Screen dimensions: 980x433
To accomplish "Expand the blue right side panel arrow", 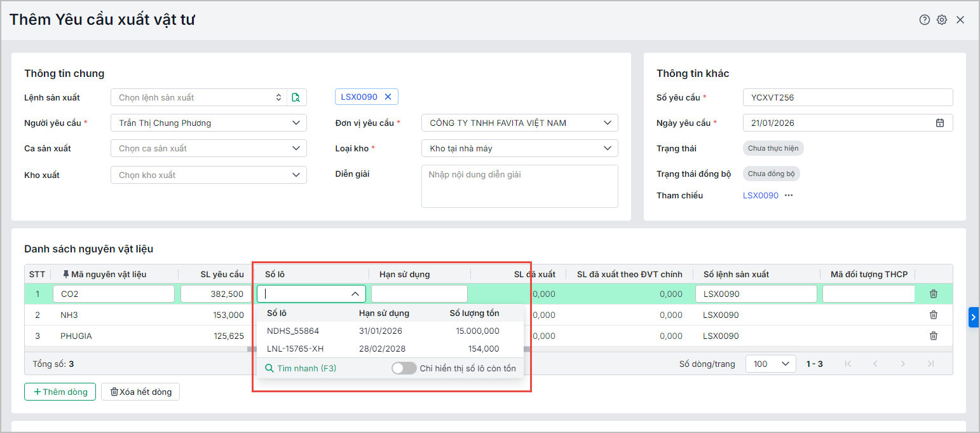I will click(973, 317).
